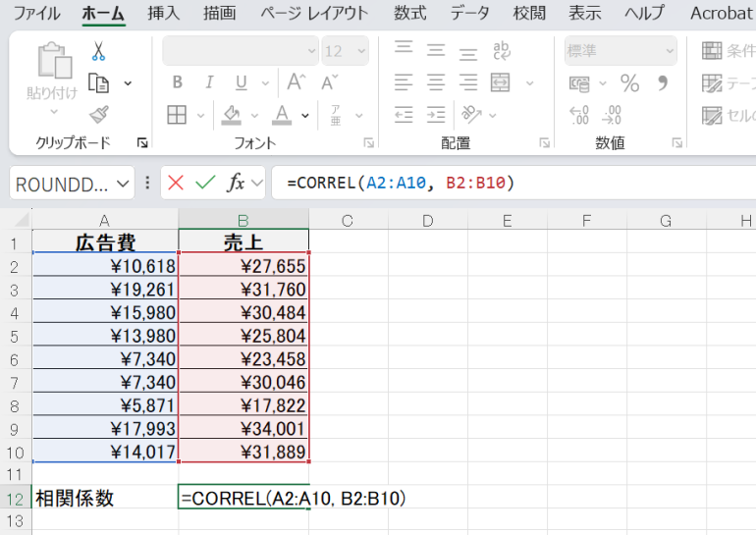
Task: Switch to the ページ レイアウト tab
Action: click(314, 13)
